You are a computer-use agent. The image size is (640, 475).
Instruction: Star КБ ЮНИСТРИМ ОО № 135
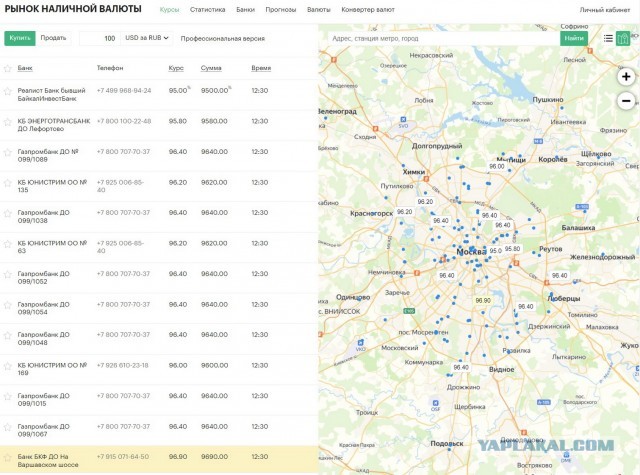[x=7, y=183]
